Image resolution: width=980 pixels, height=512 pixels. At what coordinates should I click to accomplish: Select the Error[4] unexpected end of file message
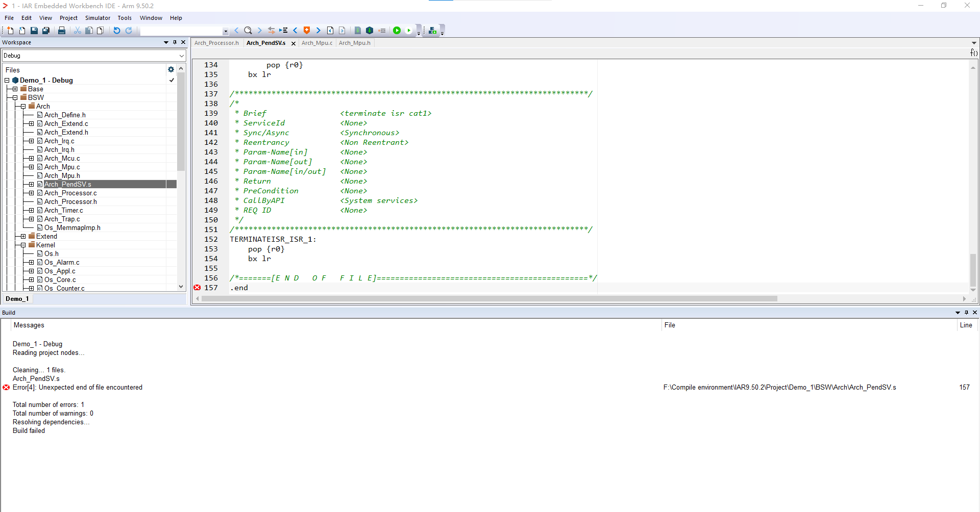click(78, 388)
